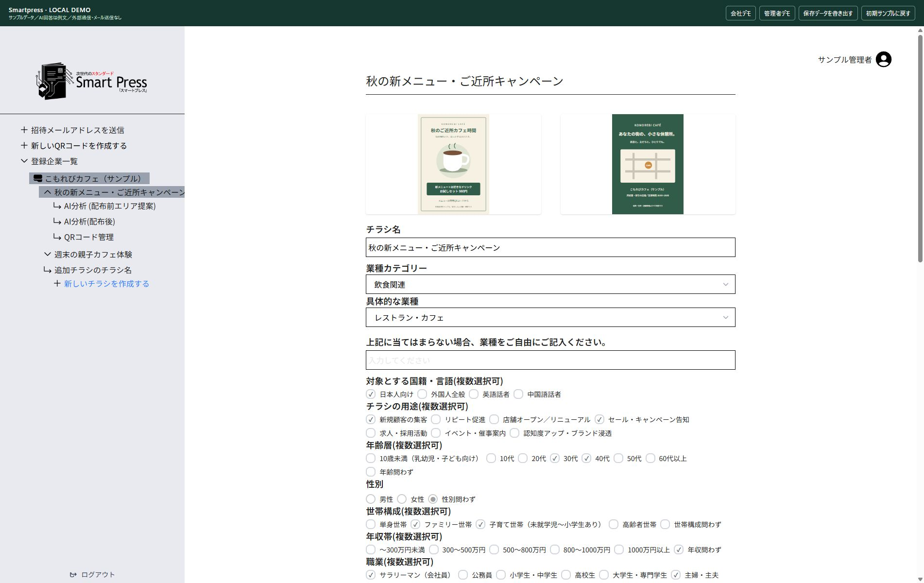Click the free-text 業種 input field
The height and width of the screenshot is (583, 924).
coord(550,360)
